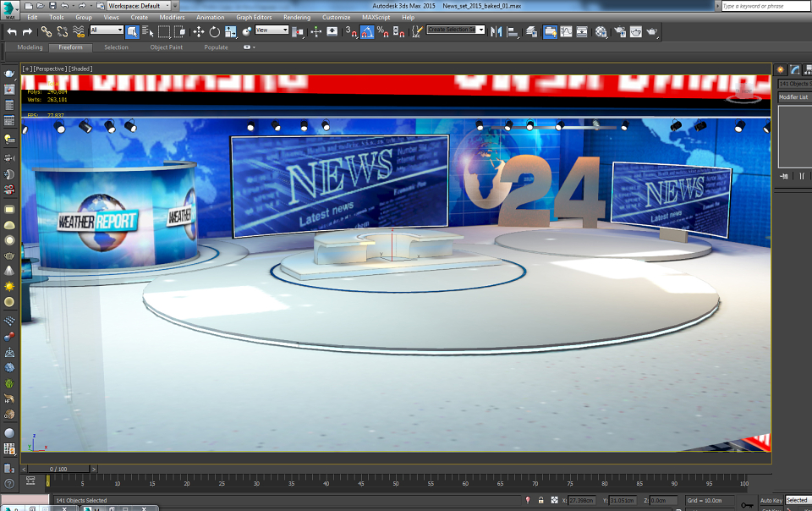
Task: Click the large Undo arrow in main toolbar
Action: 12,32
